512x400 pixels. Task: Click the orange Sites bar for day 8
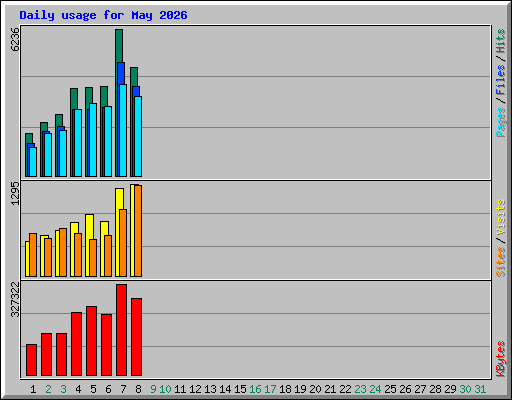[x=138, y=231]
